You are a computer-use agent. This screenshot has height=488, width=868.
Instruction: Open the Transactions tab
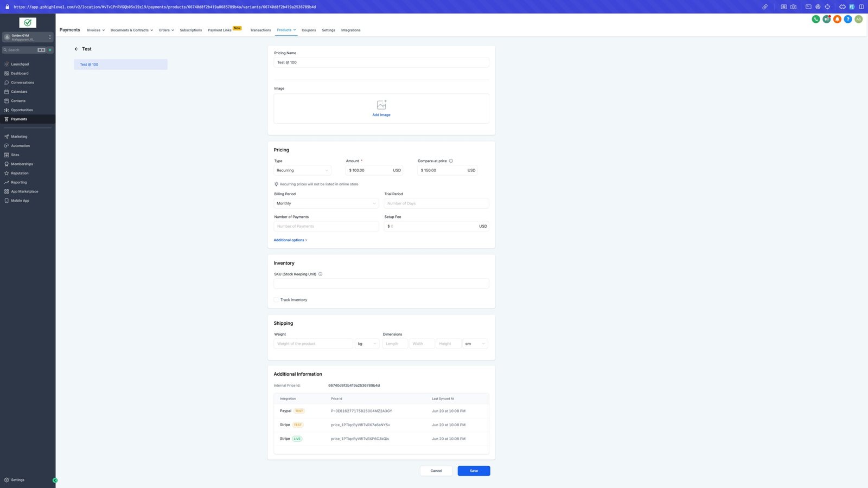(260, 30)
